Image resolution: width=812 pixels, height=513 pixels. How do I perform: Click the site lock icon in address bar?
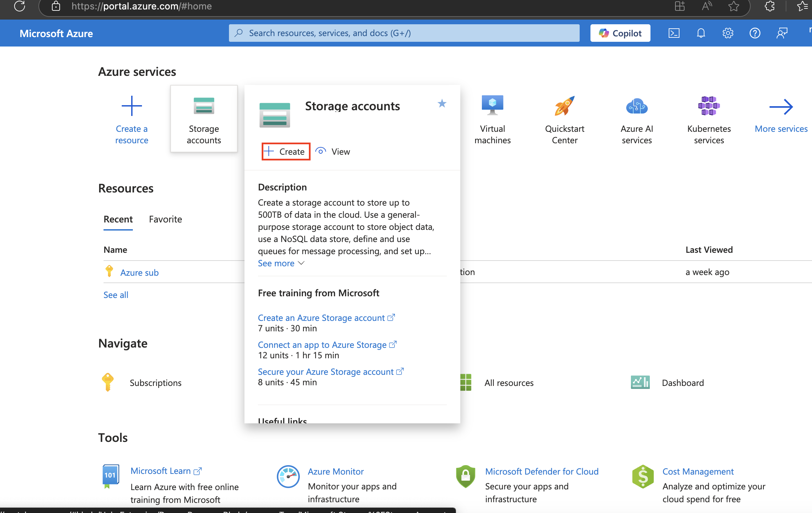click(x=56, y=6)
